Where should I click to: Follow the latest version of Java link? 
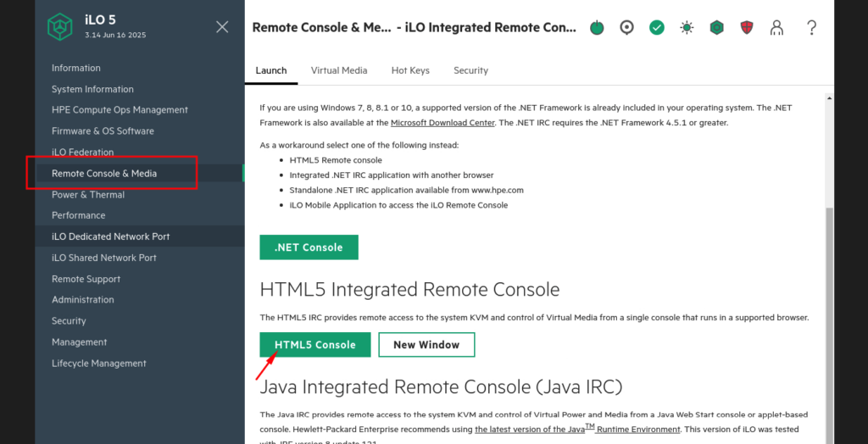coord(577,429)
